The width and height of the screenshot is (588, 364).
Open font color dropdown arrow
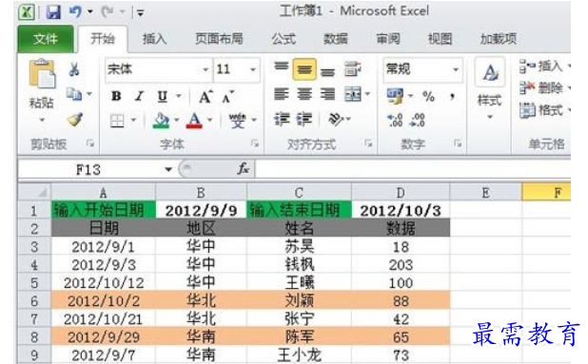pos(209,121)
